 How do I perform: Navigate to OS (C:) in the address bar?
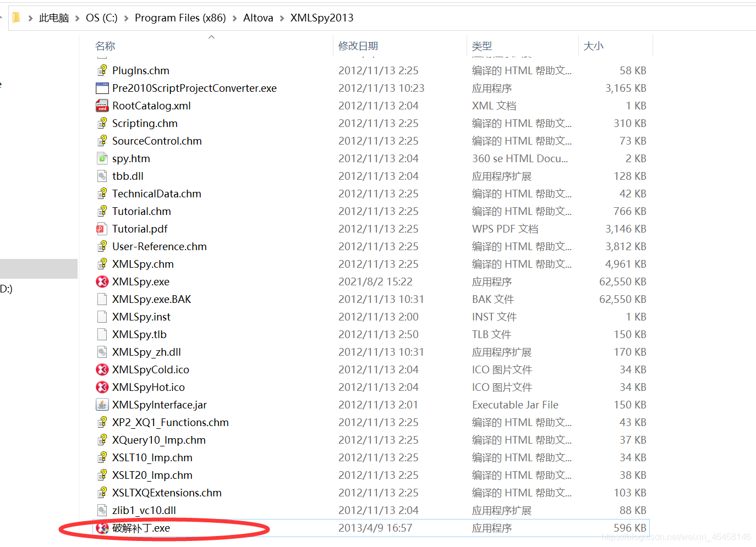coord(102,18)
